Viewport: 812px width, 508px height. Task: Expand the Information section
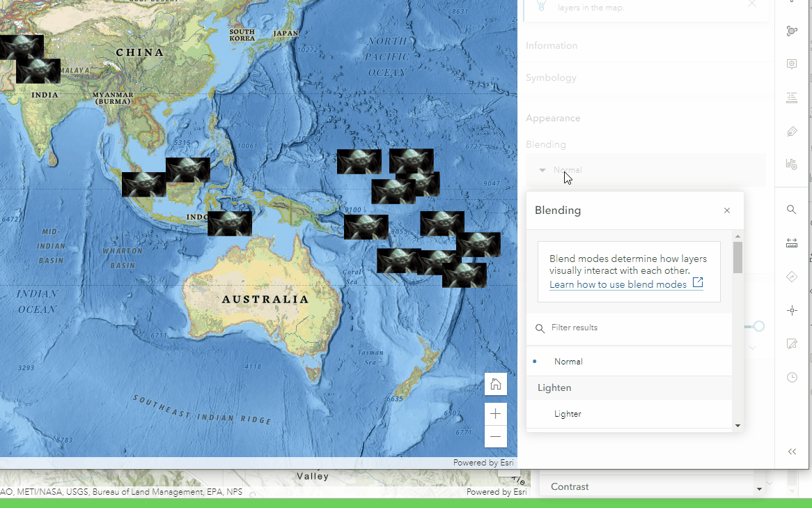[x=552, y=45]
